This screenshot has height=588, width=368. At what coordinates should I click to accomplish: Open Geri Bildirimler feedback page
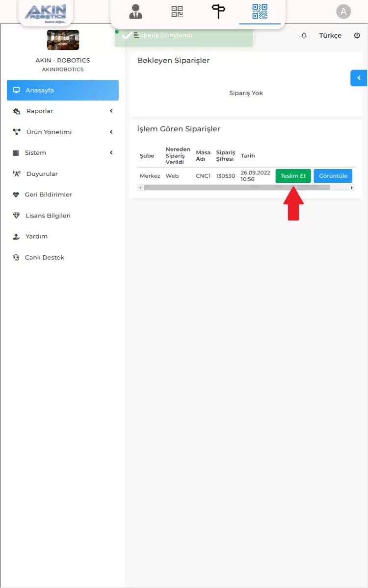pyautogui.click(x=48, y=195)
